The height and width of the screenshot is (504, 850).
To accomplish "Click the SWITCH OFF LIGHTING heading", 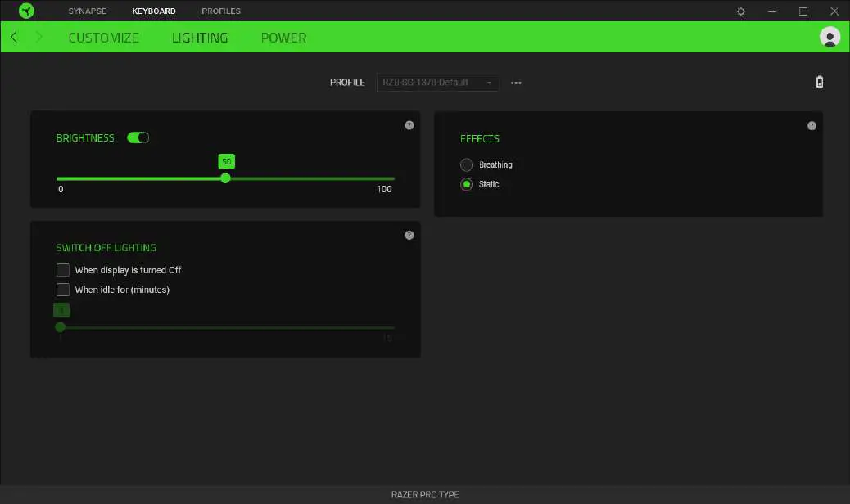I will (x=106, y=247).
